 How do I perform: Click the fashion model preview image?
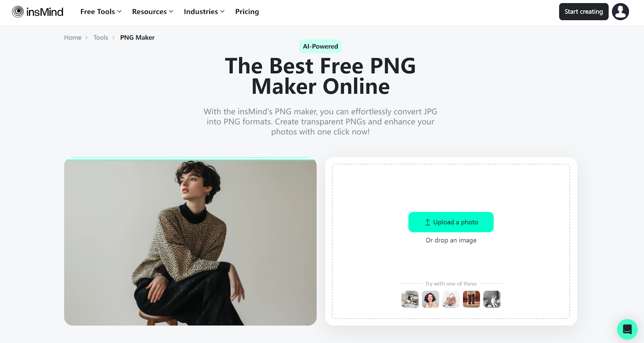coord(190,242)
